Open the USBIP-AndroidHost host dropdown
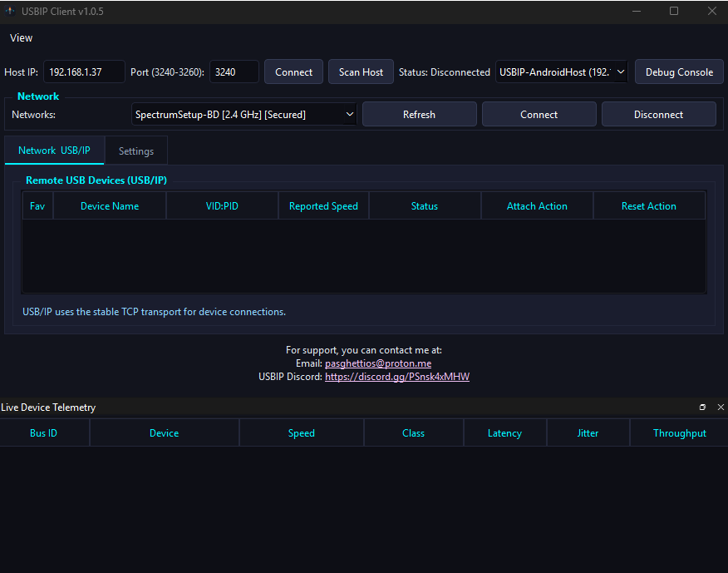This screenshot has height=573, width=728. point(561,72)
